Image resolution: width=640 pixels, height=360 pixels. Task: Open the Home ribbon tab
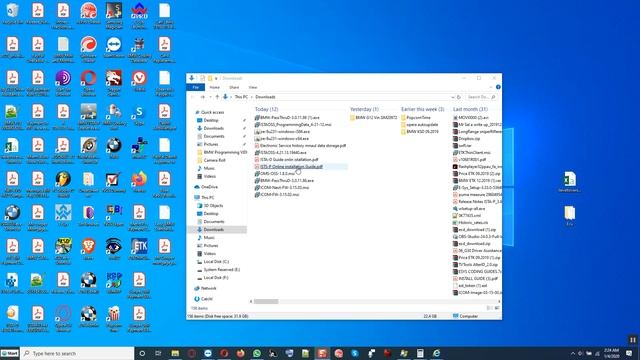coord(215,87)
